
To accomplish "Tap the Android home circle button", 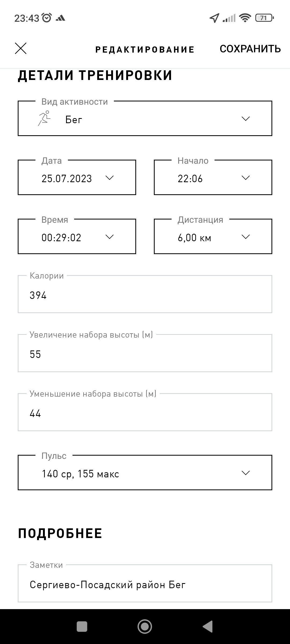I will 145,627.
